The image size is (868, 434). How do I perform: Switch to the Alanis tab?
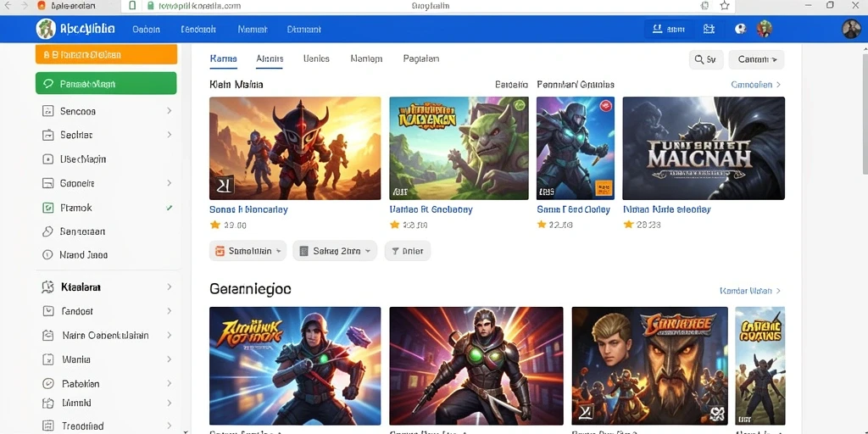tap(270, 58)
